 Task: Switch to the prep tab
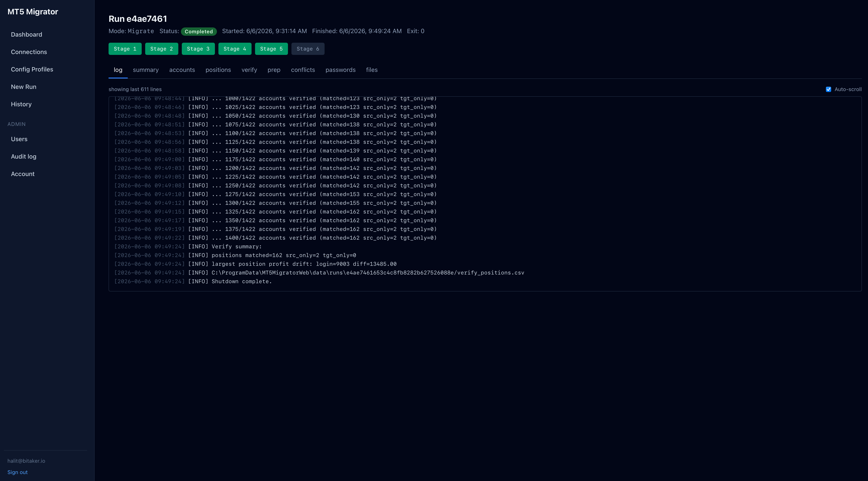coord(274,70)
